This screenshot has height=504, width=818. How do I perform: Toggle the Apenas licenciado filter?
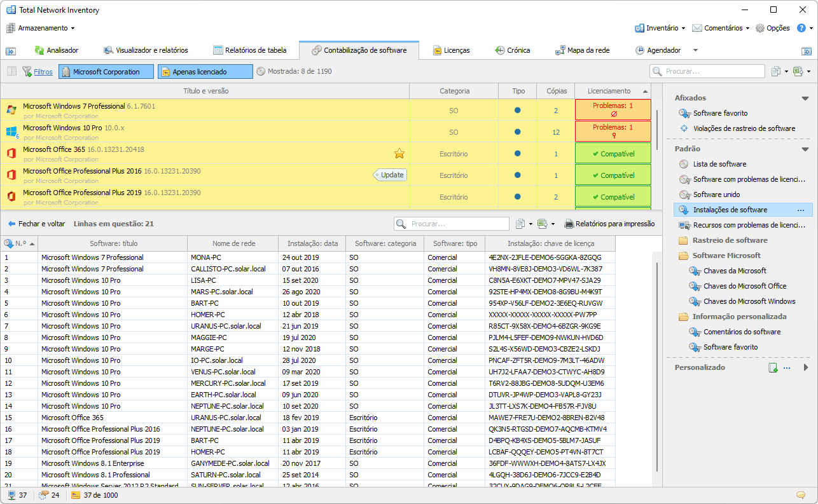click(x=205, y=72)
